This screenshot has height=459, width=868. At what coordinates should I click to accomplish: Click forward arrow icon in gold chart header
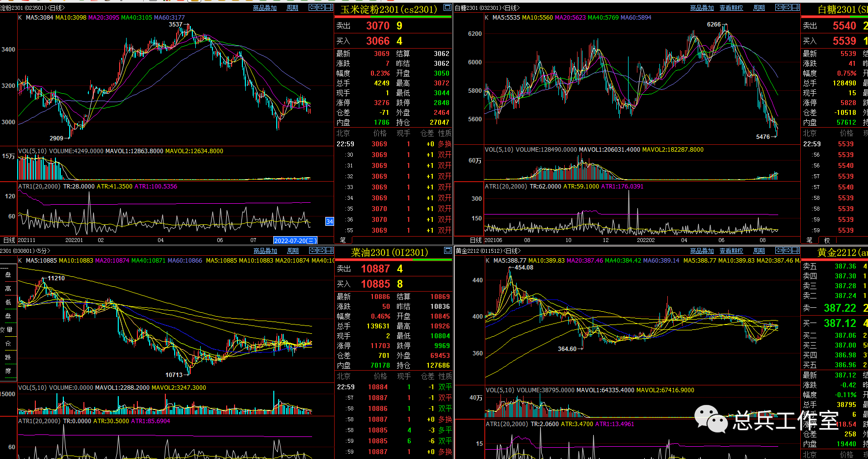pos(788,250)
